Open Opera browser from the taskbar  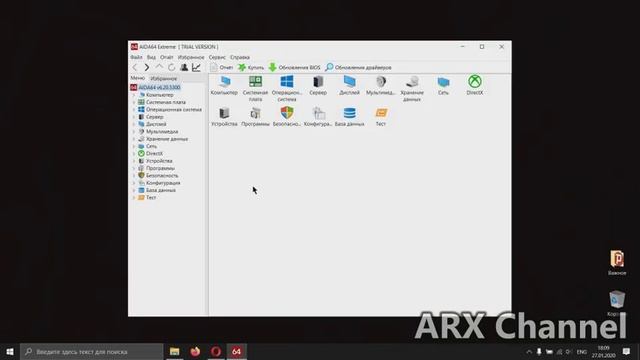[x=216, y=351]
